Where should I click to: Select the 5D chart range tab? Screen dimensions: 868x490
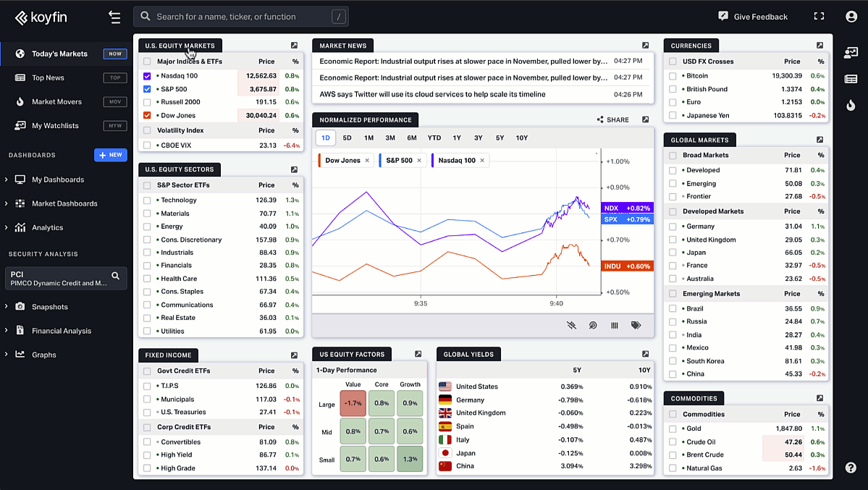click(x=347, y=138)
